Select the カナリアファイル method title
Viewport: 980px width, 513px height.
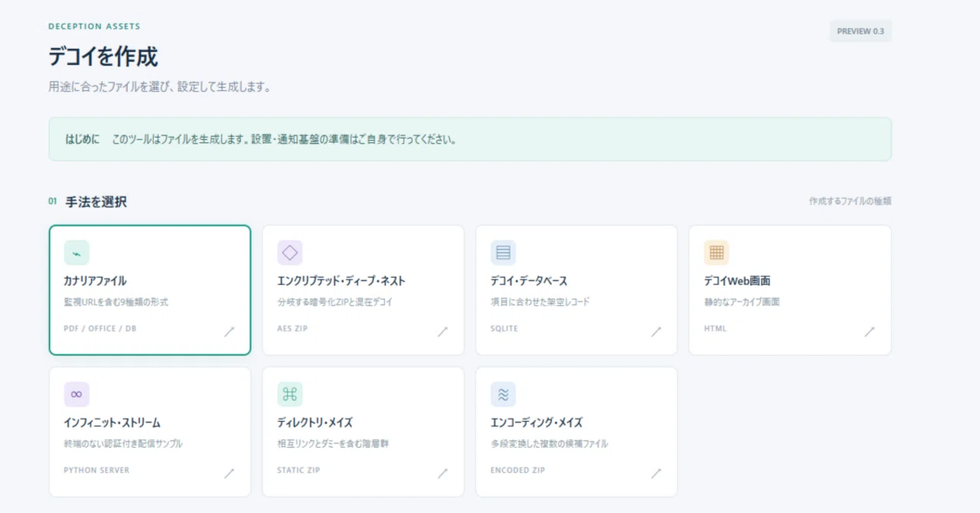click(96, 281)
